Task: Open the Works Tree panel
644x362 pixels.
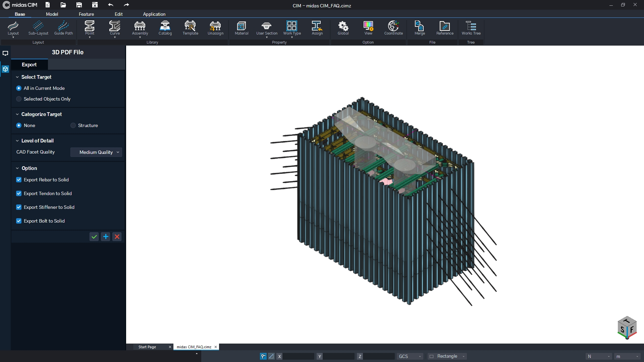Action: tap(471, 28)
